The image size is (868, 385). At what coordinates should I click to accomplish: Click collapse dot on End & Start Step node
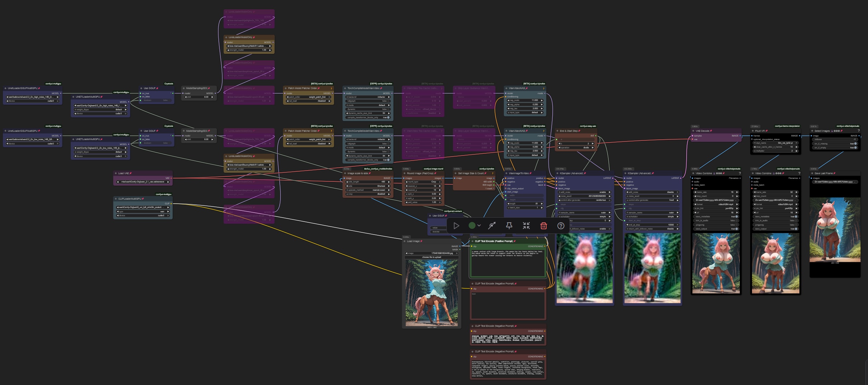coord(557,131)
